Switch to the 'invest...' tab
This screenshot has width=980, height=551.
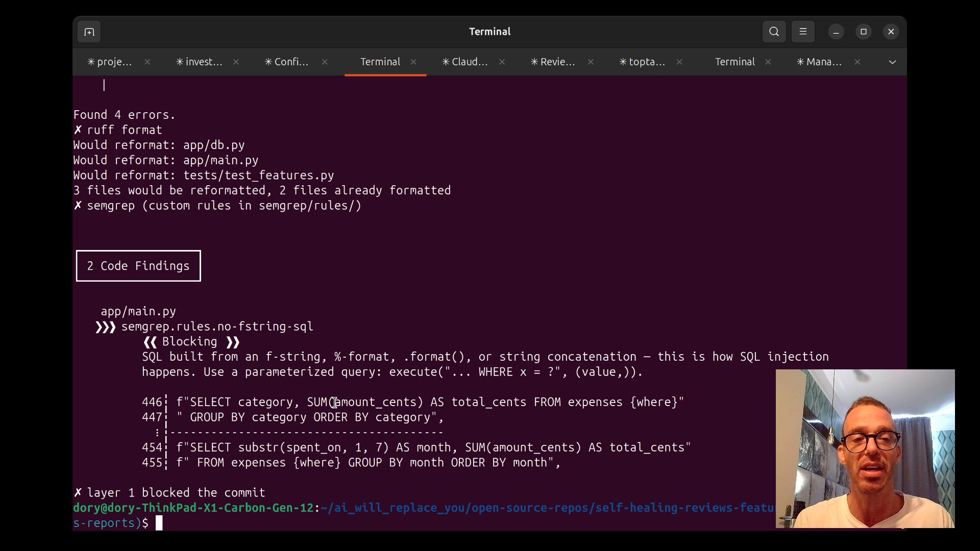[199, 62]
